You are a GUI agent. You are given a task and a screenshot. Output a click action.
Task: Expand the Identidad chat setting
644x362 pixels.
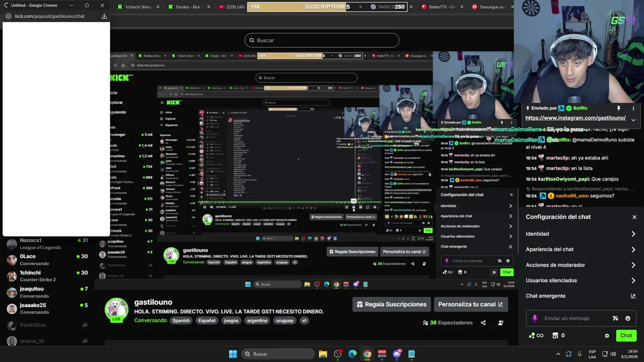pyautogui.click(x=581, y=234)
